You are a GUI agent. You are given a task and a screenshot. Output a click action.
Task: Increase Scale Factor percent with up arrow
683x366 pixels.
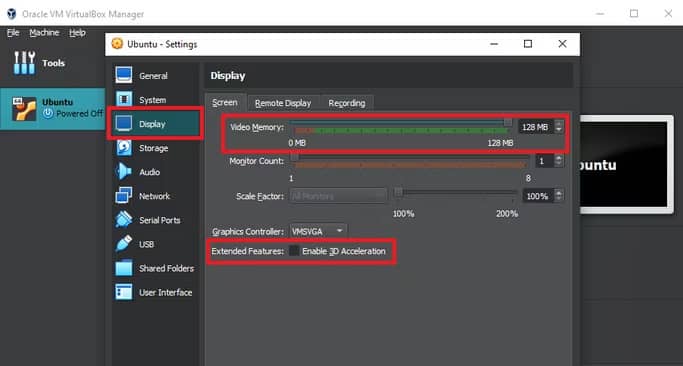click(x=559, y=193)
